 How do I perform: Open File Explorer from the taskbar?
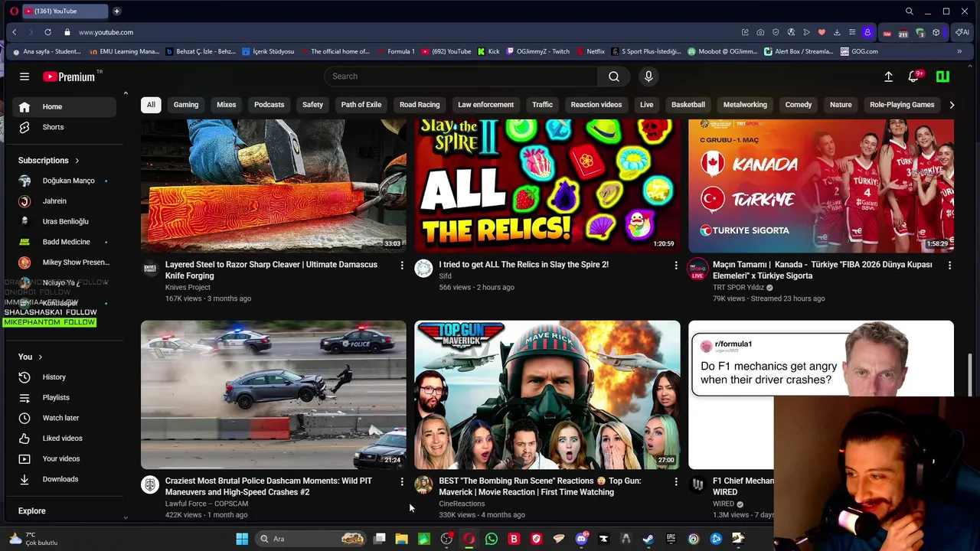(x=401, y=539)
